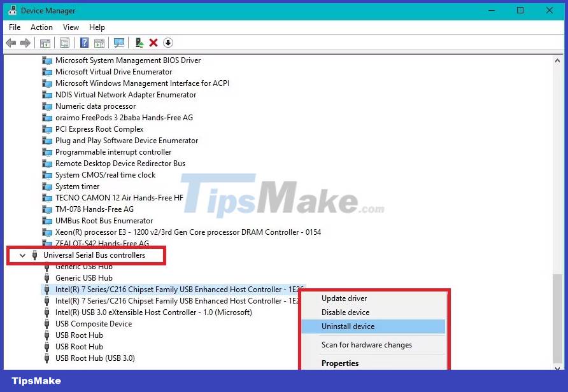This screenshot has width=568, height=392.
Task: Click the Show/Hide Console Tree icon
Action: tap(45, 43)
